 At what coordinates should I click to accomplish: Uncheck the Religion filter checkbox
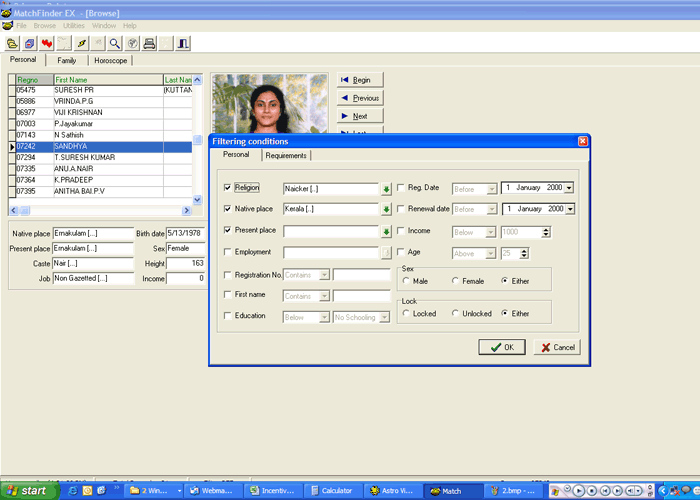228,188
